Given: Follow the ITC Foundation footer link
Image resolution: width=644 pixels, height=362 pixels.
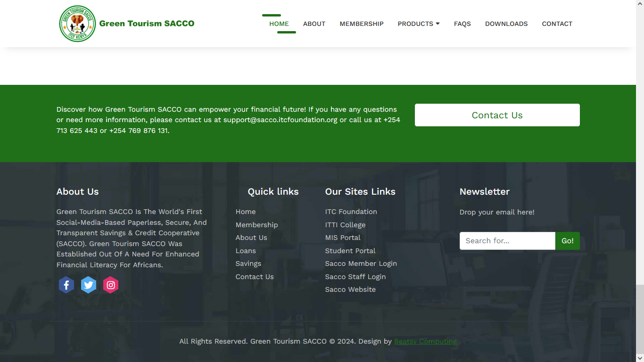Looking at the screenshot, I should [351, 212].
